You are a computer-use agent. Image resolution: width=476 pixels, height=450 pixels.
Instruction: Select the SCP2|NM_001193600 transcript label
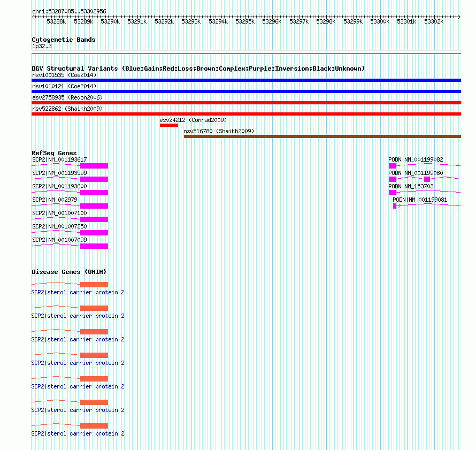(x=59, y=186)
